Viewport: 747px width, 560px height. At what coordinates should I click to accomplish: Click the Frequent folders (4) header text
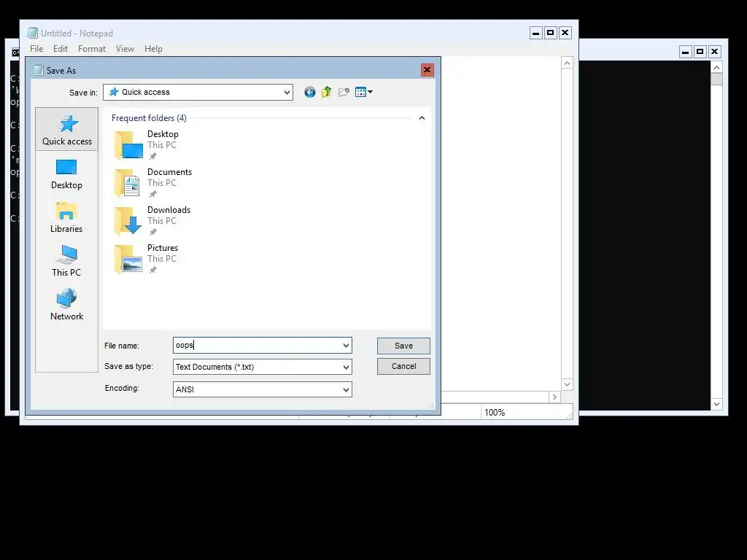coord(149,118)
